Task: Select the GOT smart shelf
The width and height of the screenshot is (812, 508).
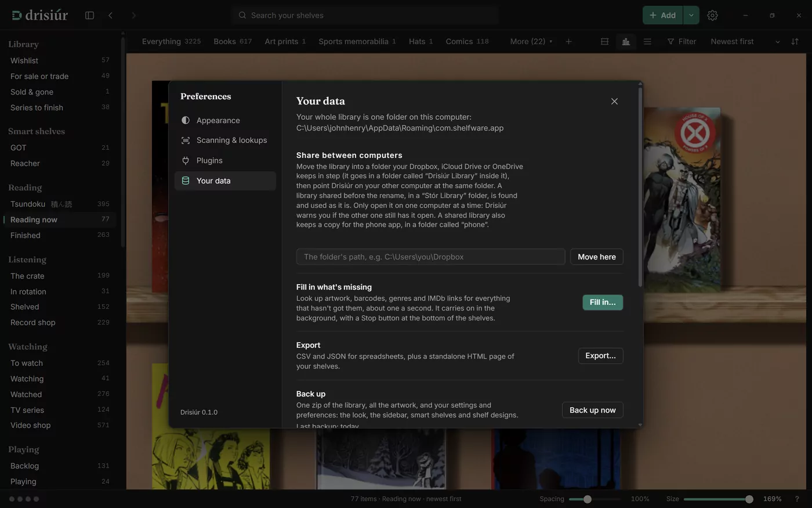Action: 60,147
